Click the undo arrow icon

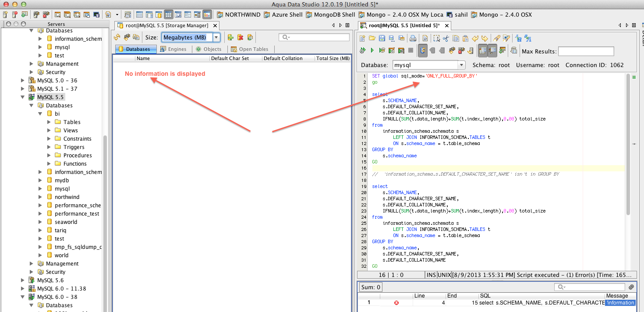point(475,38)
